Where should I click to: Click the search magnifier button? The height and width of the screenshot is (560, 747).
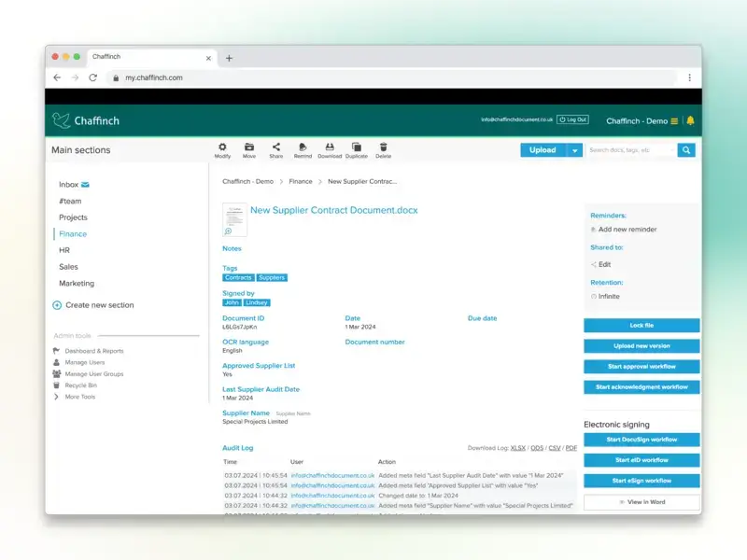point(686,150)
